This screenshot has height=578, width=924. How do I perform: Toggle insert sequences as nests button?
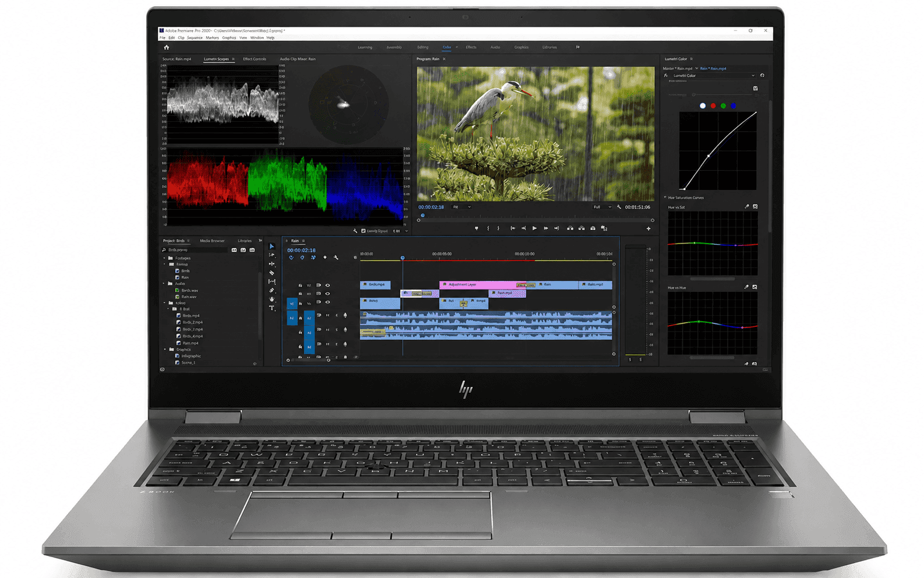(x=291, y=258)
